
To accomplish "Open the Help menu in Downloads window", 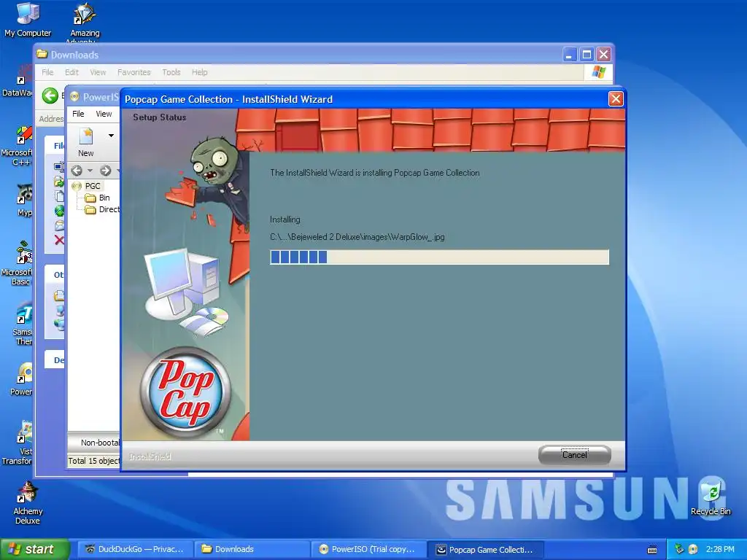I will [200, 72].
